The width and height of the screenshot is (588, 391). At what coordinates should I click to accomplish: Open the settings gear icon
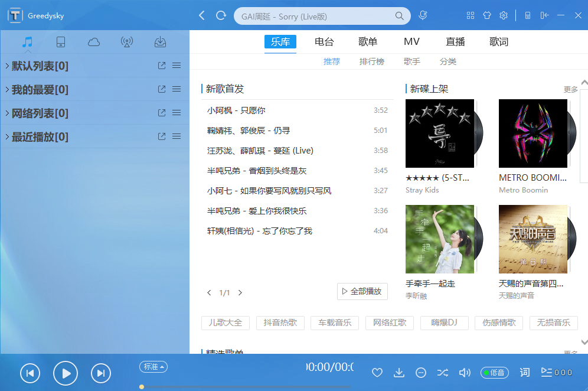(503, 15)
